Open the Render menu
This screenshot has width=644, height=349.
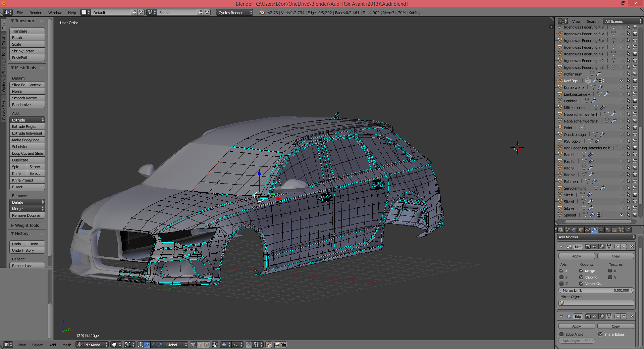coord(35,13)
